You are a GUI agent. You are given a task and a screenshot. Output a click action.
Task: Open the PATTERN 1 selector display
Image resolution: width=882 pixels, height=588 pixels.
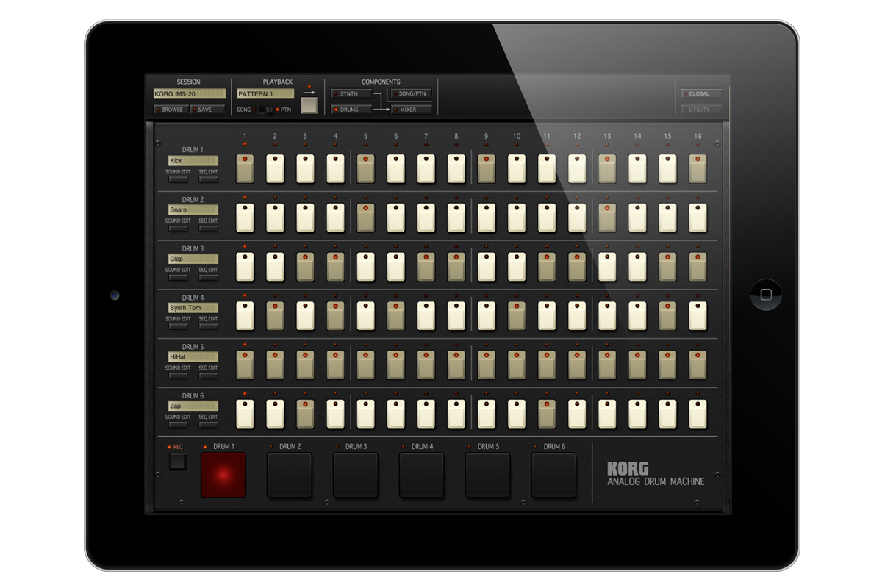click(x=265, y=94)
